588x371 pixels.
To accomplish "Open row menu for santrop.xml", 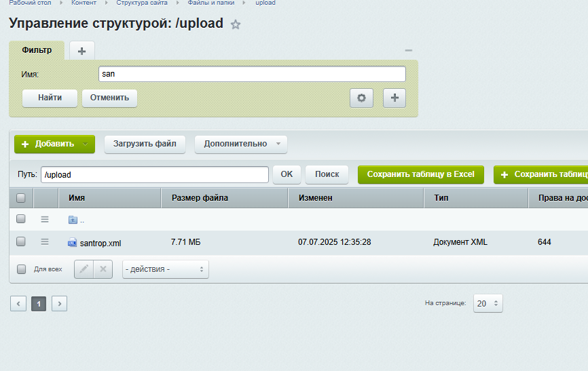I will pyautogui.click(x=45, y=242).
